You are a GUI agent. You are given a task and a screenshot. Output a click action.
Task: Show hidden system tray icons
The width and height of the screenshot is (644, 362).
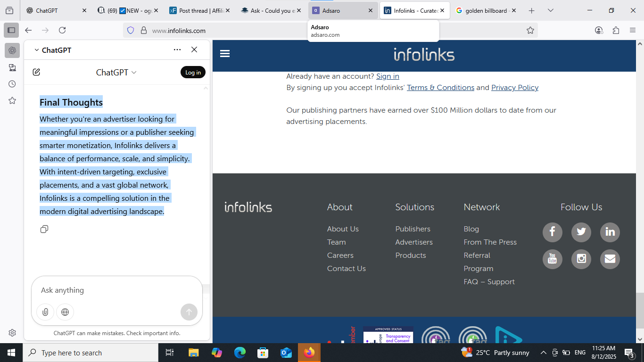(x=543, y=353)
